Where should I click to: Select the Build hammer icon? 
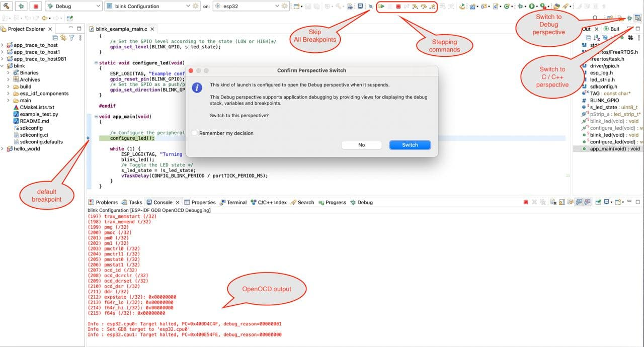[7, 6]
